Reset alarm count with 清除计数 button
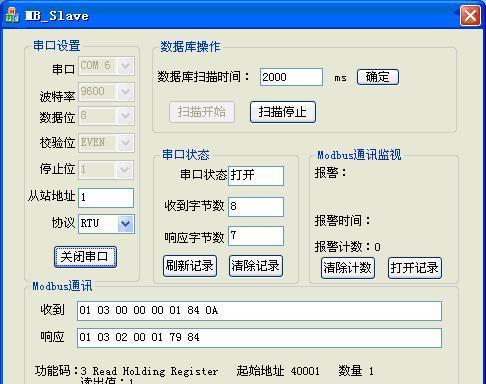Screen dimensions: 486x384 point(348,268)
